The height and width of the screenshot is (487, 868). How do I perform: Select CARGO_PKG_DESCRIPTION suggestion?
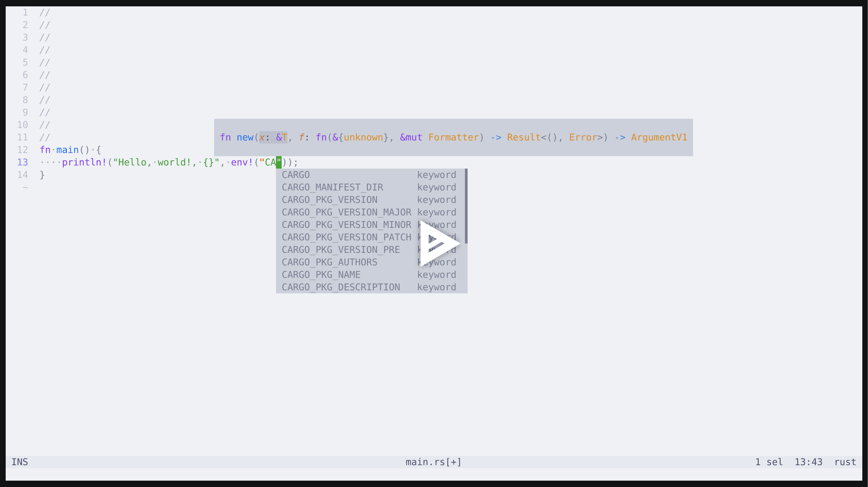pyautogui.click(x=370, y=287)
